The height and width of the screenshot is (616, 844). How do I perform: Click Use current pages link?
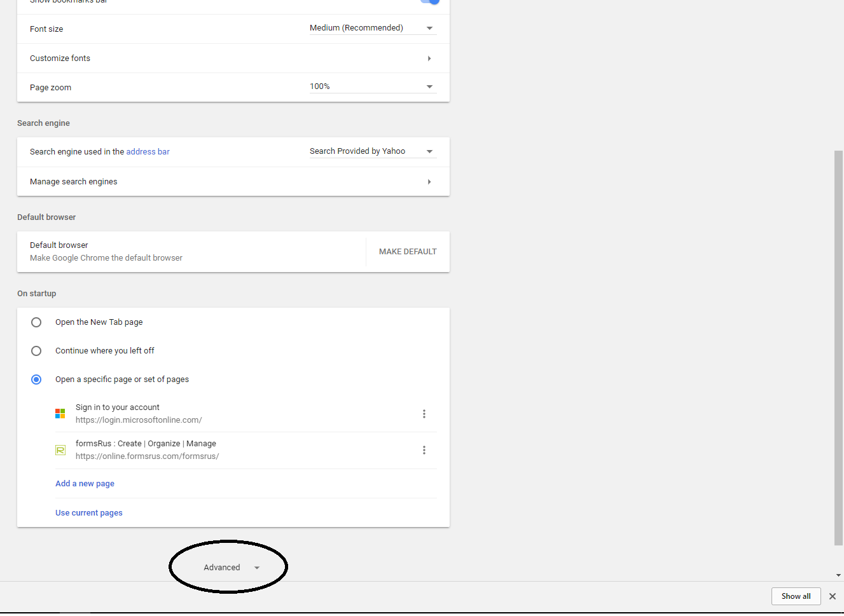click(x=89, y=513)
